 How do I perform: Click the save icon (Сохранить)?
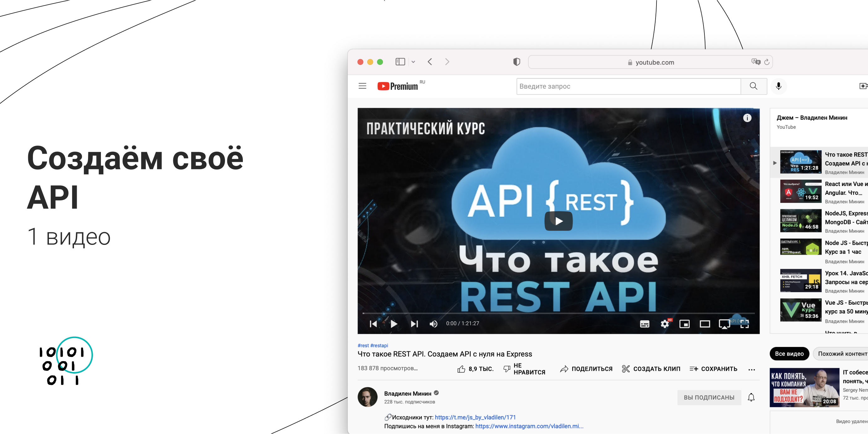[x=714, y=370]
